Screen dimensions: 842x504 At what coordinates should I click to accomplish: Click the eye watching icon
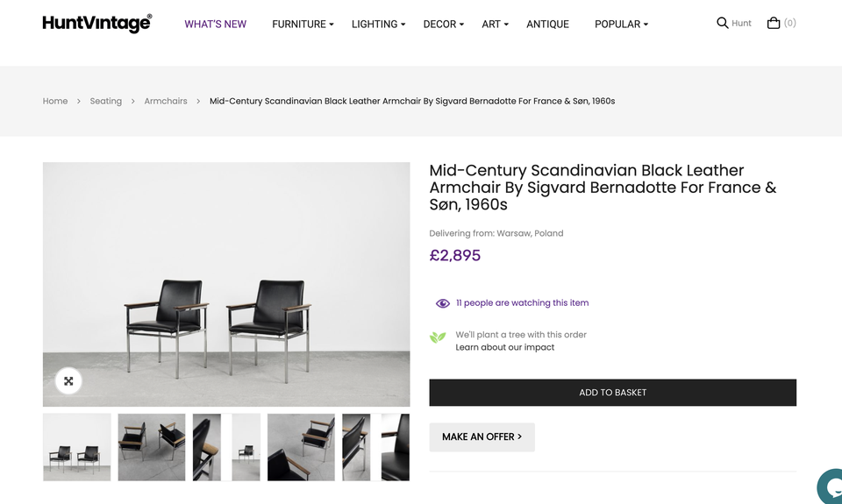coord(443,303)
